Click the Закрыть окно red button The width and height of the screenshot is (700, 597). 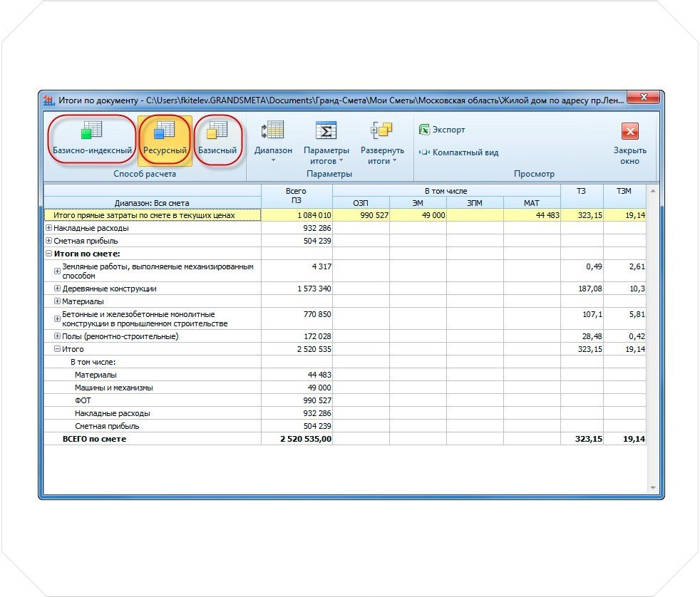click(630, 131)
